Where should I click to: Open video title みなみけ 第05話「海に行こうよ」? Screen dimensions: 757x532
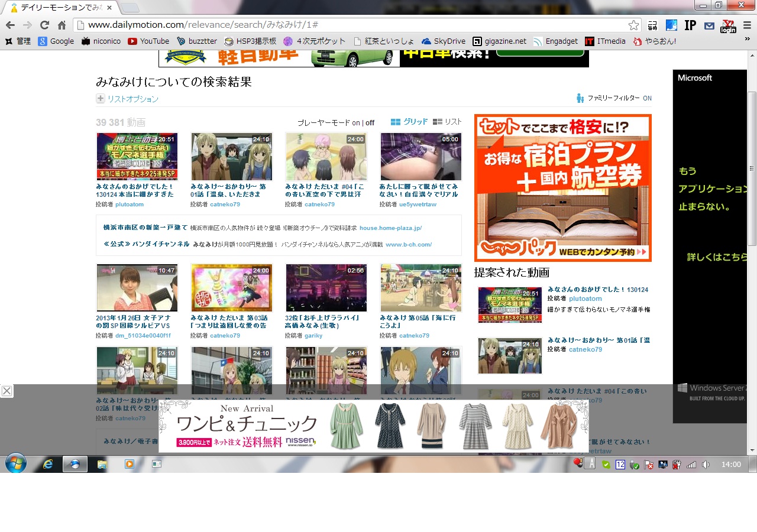pos(418,322)
